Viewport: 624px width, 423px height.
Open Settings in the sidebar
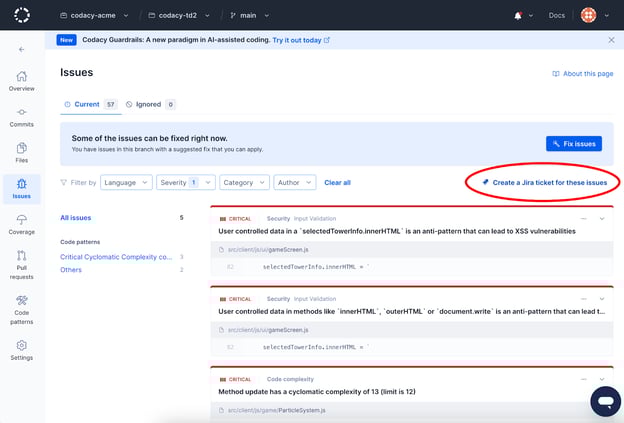[21, 350]
